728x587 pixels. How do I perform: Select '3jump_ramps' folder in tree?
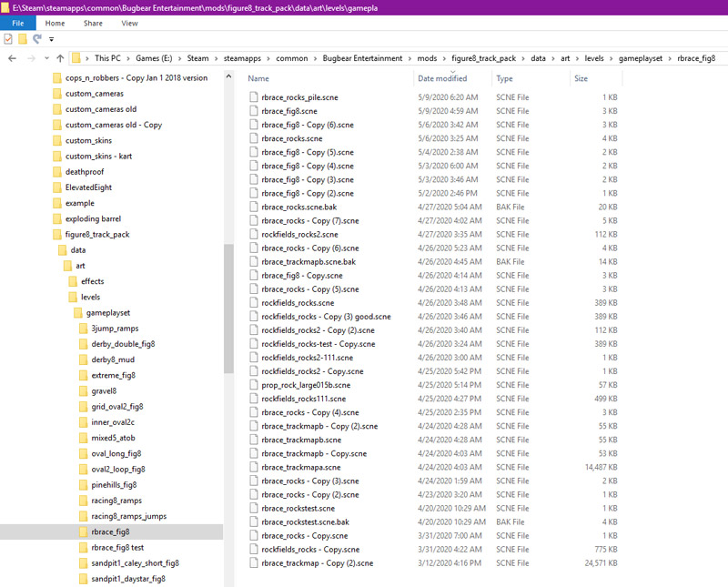click(x=115, y=329)
